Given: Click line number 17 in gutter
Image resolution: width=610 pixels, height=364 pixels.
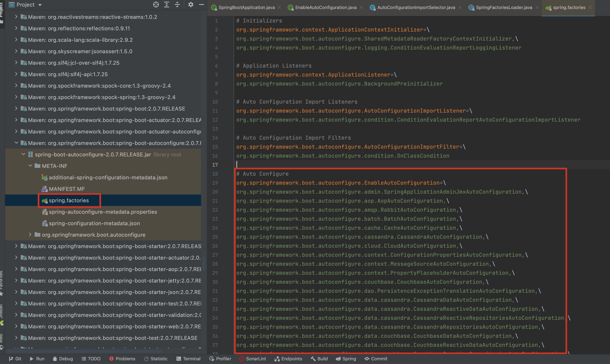Looking at the screenshot, I should click(x=215, y=165).
